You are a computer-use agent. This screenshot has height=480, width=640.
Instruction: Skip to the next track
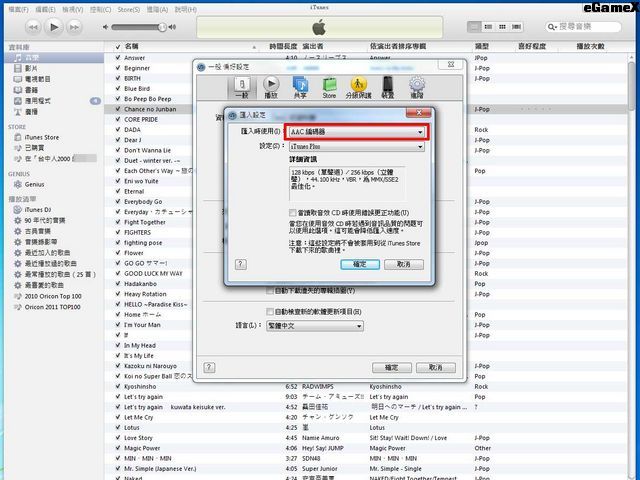click(x=75, y=27)
